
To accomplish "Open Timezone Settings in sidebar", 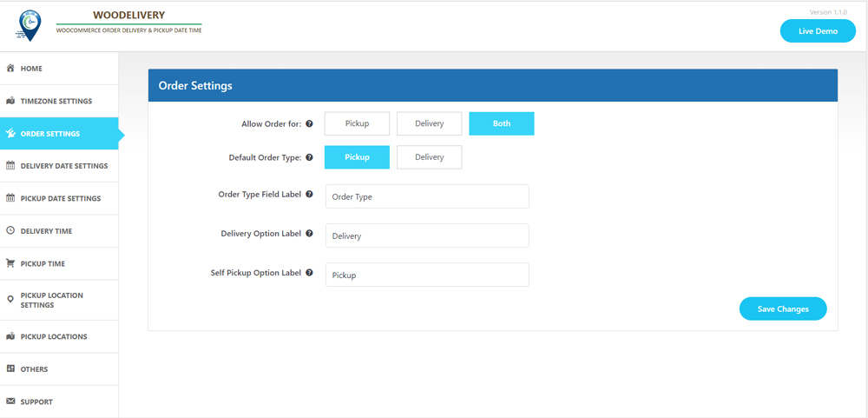I will tap(56, 101).
